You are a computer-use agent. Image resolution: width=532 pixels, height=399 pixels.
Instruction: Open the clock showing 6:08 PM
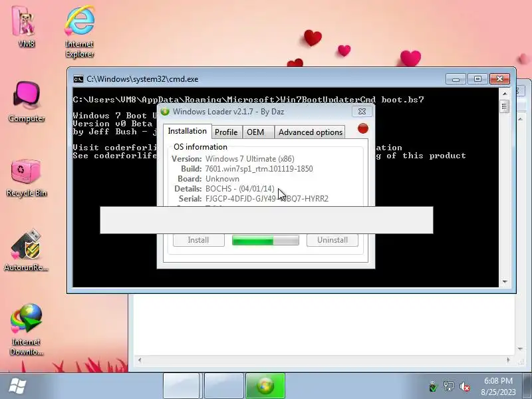498,386
